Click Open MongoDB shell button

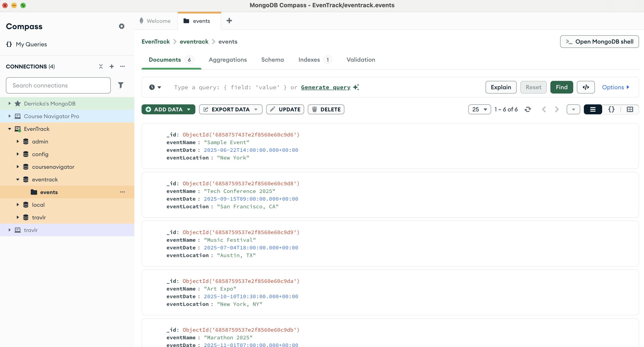pyautogui.click(x=599, y=42)
